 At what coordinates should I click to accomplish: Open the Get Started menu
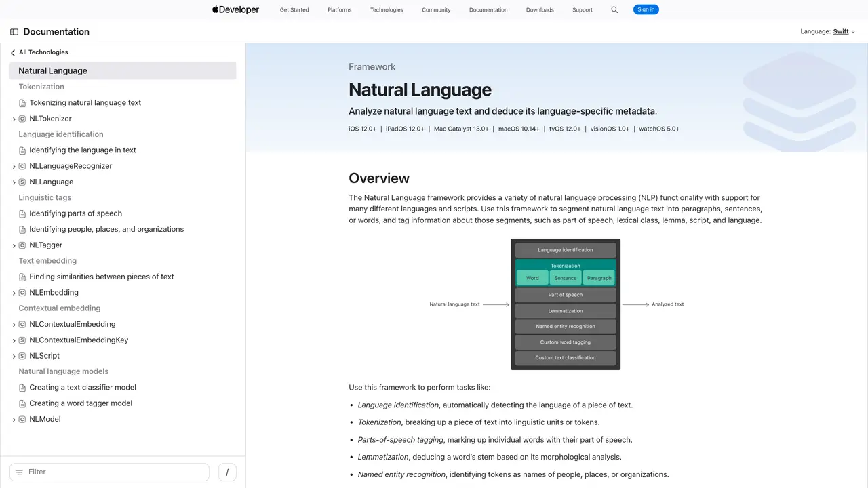(x=294, y=10)
